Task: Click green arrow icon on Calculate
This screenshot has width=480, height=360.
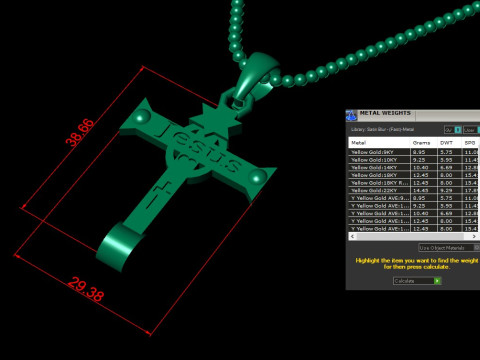Action: point(437,281)
